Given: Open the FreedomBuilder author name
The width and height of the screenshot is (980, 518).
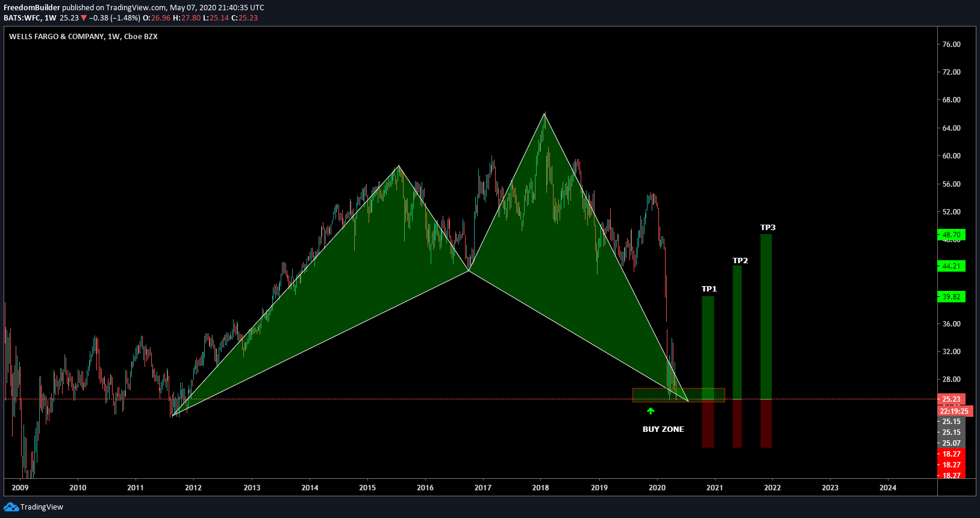Looking at the screenshot, I should tap(32, 8).
